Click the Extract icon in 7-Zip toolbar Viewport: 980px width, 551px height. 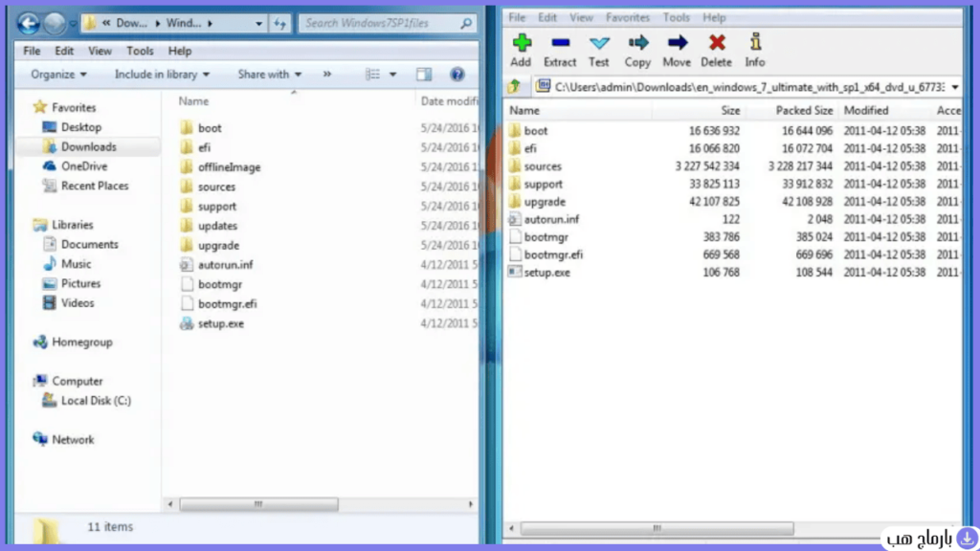coord(560,43)
